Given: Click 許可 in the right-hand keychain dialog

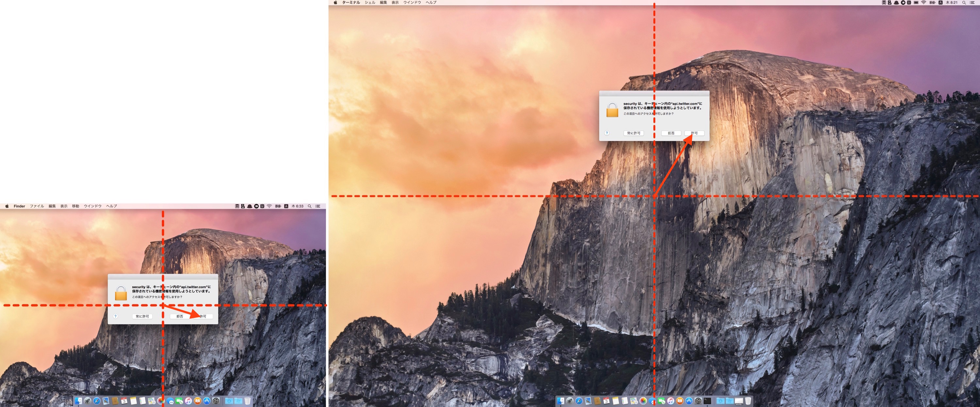Looking at the screenshot, I should pos(694,133).
